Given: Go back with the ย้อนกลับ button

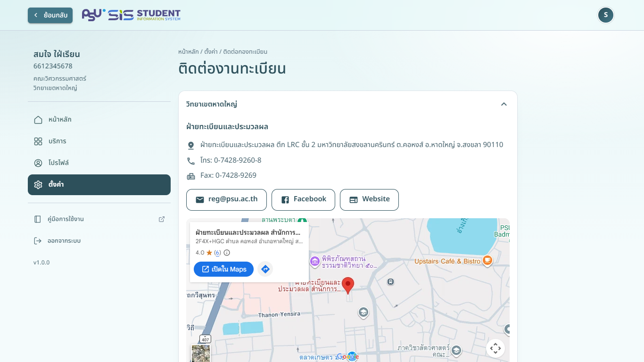Looking at the screenshot, I should (x=50, y=15).
